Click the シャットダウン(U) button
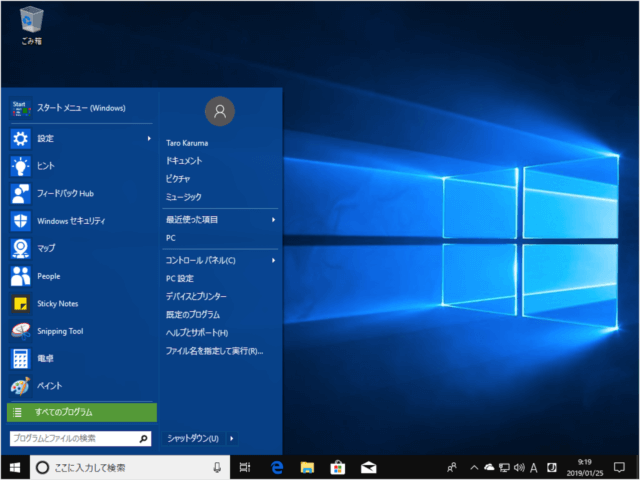 point(193,439)
